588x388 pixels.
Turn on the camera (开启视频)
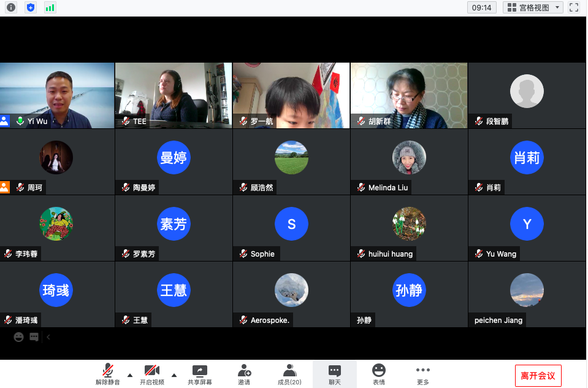151,374
